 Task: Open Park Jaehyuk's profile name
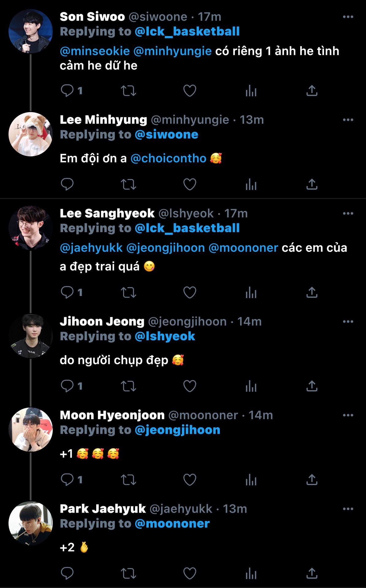tap(103, 509)
